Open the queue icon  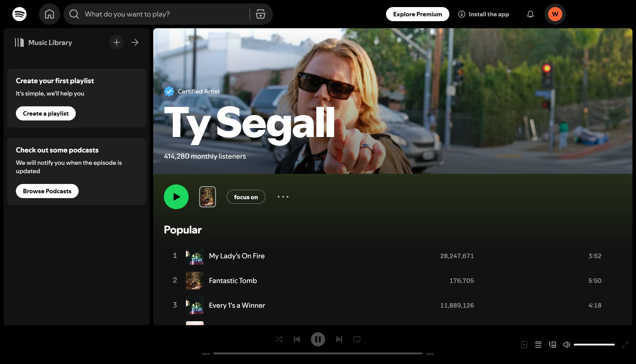(x=538, y=345)
